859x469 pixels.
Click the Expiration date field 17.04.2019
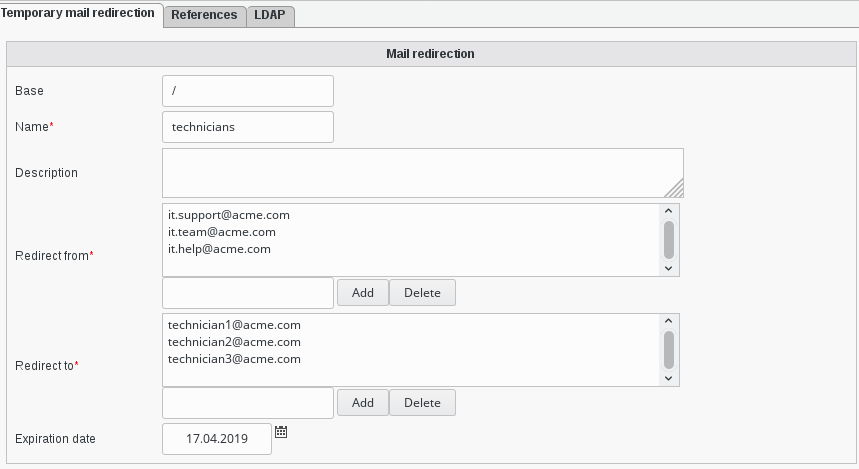(217, 439)
